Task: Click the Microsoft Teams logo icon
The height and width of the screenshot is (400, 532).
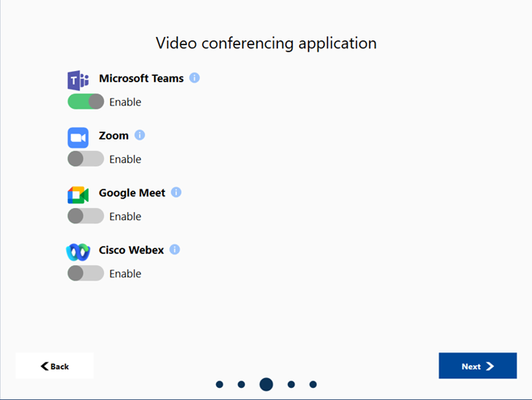Action: coord(77,80)
